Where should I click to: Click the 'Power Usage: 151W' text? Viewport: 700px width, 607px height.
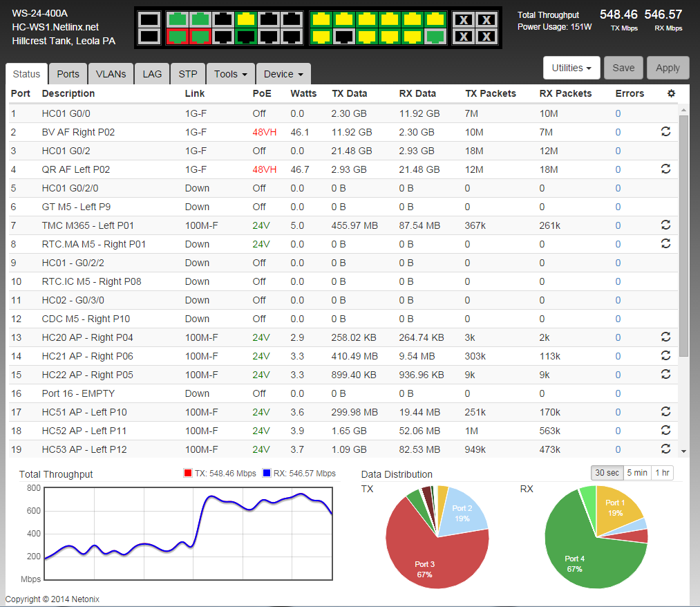554,27
